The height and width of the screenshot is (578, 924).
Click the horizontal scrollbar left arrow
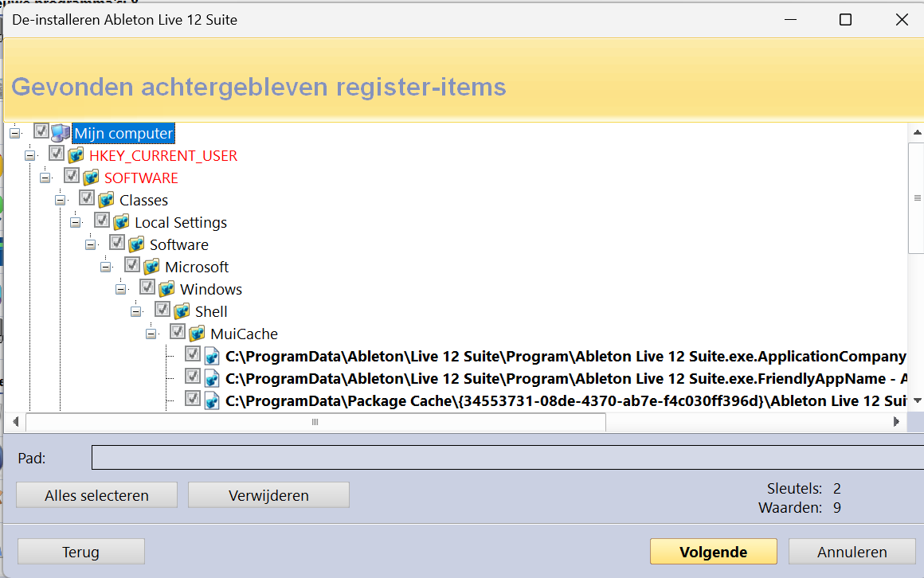point(15,422)
